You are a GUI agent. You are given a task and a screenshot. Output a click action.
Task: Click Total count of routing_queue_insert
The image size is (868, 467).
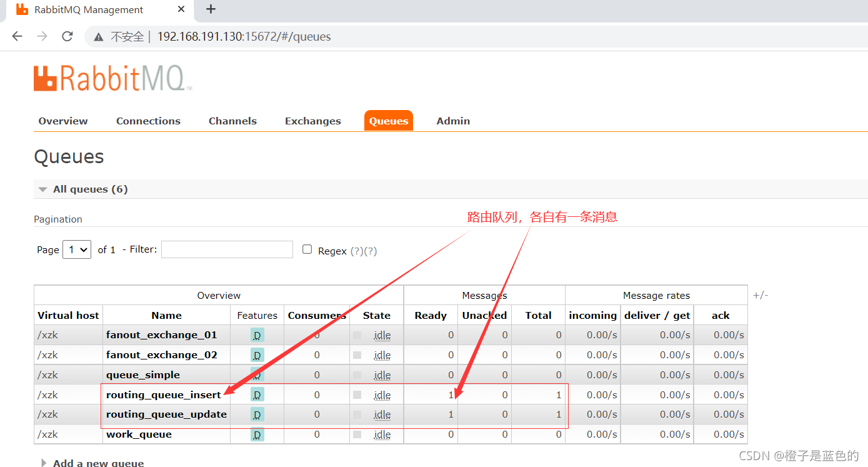pos(559,395)
